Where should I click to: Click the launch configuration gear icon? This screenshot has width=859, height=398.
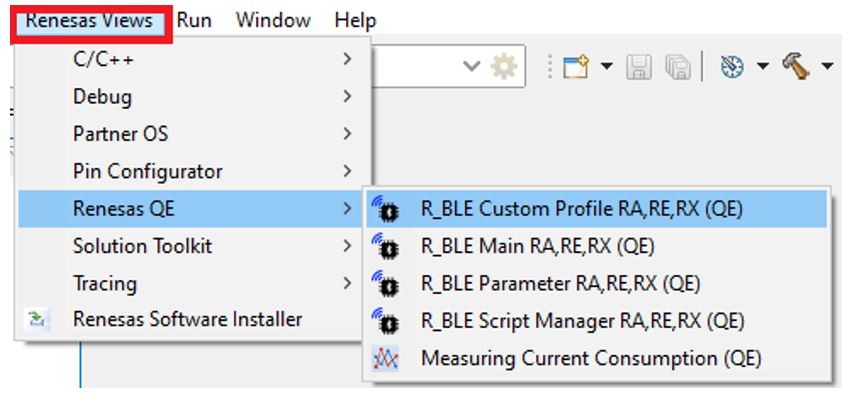(503, 67)
